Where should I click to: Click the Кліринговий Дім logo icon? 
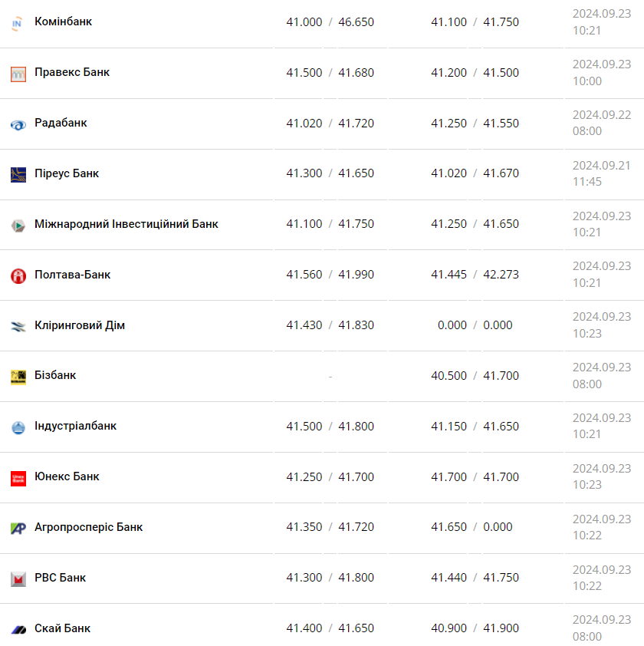tap(18, 327)
